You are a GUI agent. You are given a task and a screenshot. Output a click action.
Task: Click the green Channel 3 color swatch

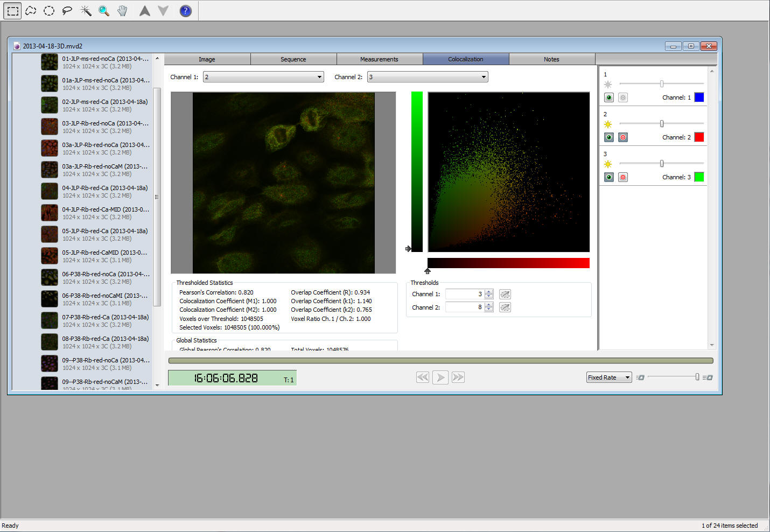point(699,177)
